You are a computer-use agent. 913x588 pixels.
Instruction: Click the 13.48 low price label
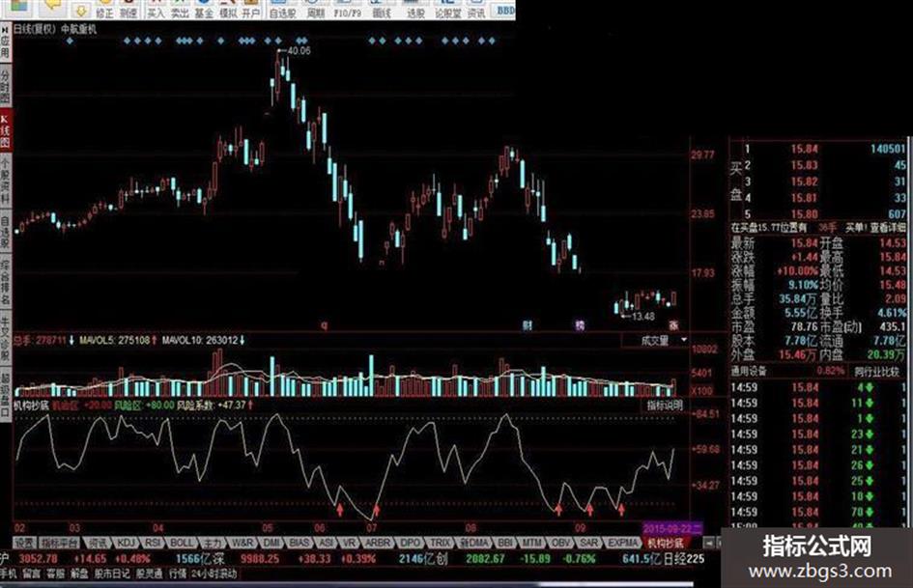click(642, 316)
